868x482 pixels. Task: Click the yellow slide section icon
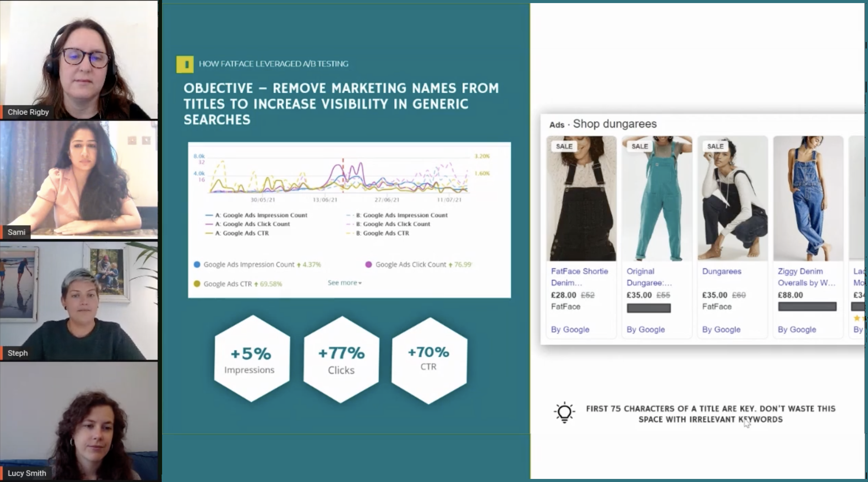tap(185, 64)
